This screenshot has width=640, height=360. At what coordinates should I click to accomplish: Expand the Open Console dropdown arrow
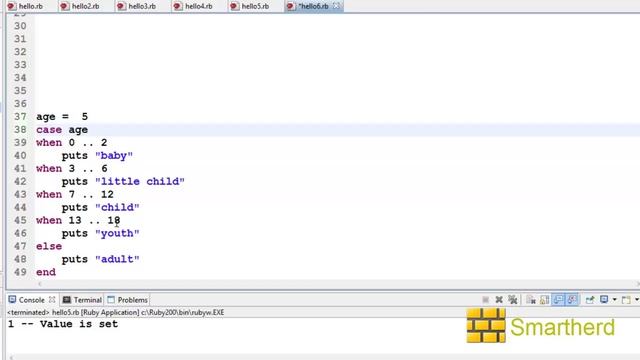tap(637, 300)
